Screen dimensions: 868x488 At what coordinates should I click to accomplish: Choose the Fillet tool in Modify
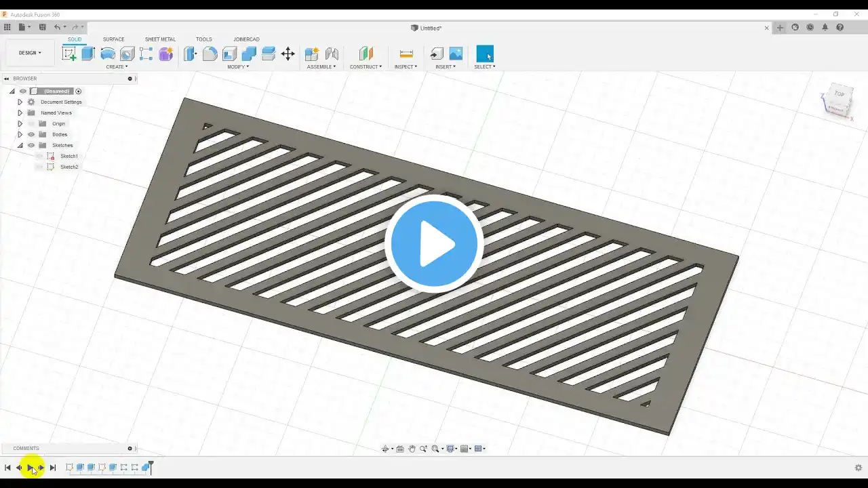210,54
